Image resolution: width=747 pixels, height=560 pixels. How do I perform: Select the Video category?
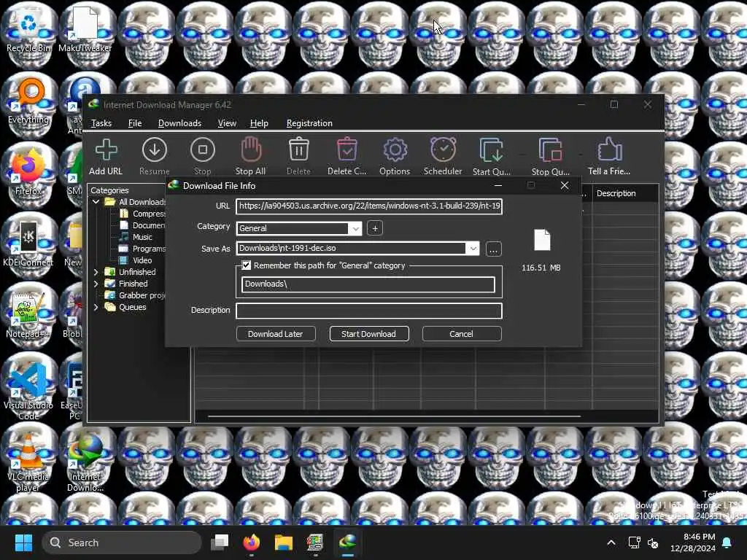tap(142, 260)
